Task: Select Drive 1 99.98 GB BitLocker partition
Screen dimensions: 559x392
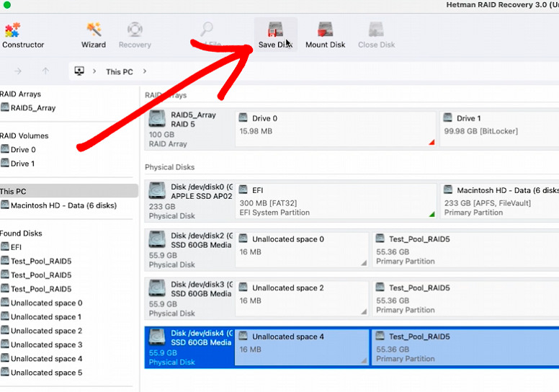Action: click(499, 129)
